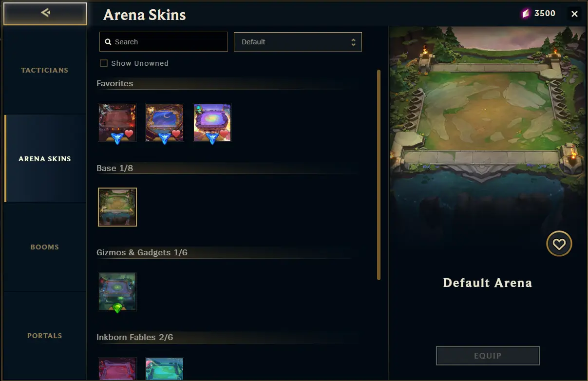Select the purple rainbow favorite arena thumbnail
This screenshot has height=381, width=588.
click(212, 122)
